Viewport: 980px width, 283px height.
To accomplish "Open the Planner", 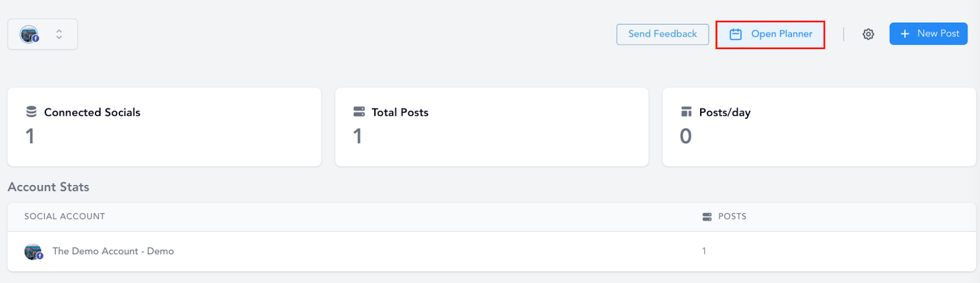I will coord(771,34).
